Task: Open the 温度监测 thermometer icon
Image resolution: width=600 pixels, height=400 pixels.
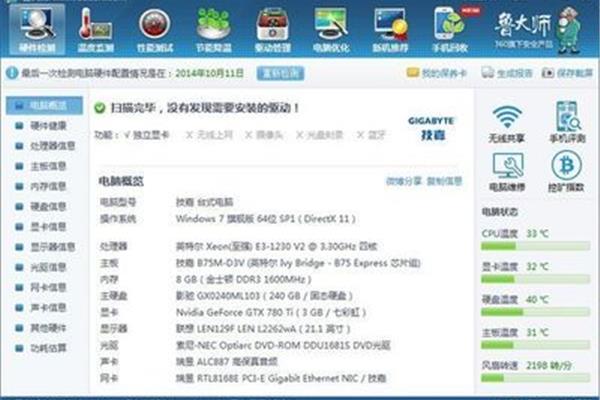Action: 96,29
